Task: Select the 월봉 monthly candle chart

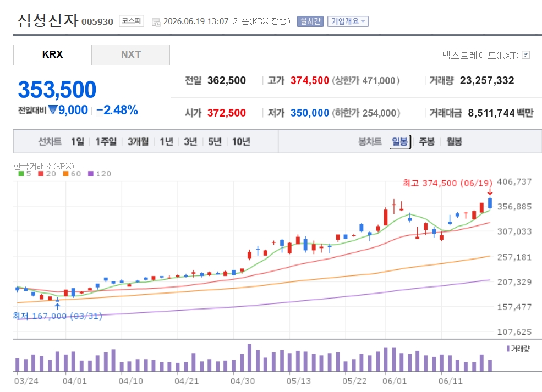Action: pos(454,142)
